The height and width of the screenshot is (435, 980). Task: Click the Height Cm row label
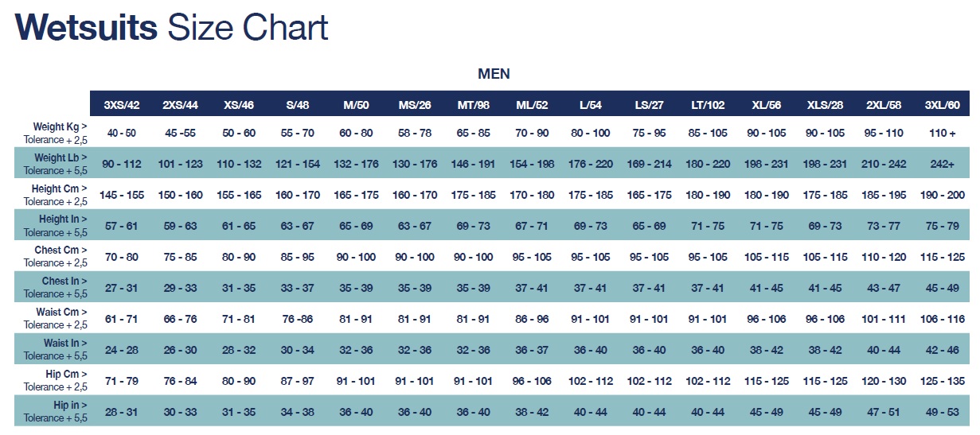pyautogui.click(x=57, y=189)
